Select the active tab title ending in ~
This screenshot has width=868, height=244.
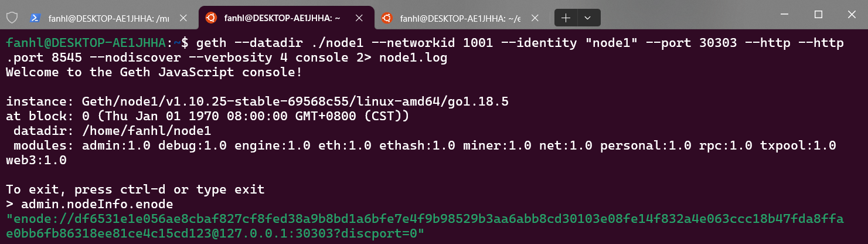(282, 18)
